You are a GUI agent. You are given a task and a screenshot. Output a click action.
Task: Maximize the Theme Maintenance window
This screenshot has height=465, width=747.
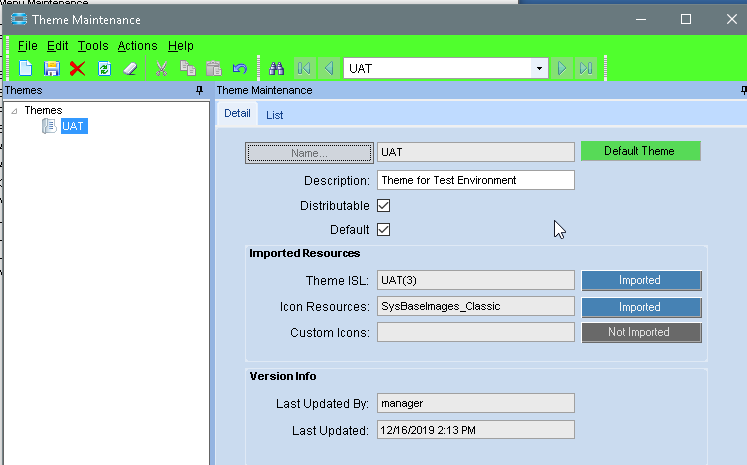pos(686,19)
